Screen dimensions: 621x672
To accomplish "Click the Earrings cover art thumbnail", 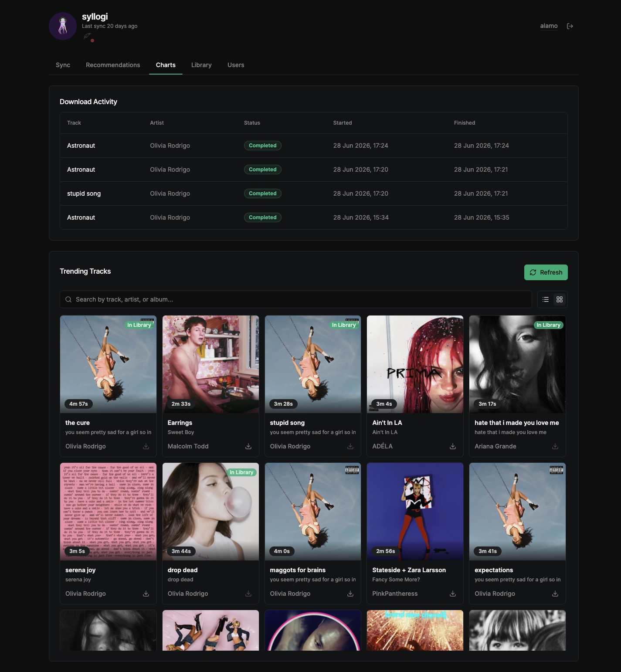I will point(210,364).
